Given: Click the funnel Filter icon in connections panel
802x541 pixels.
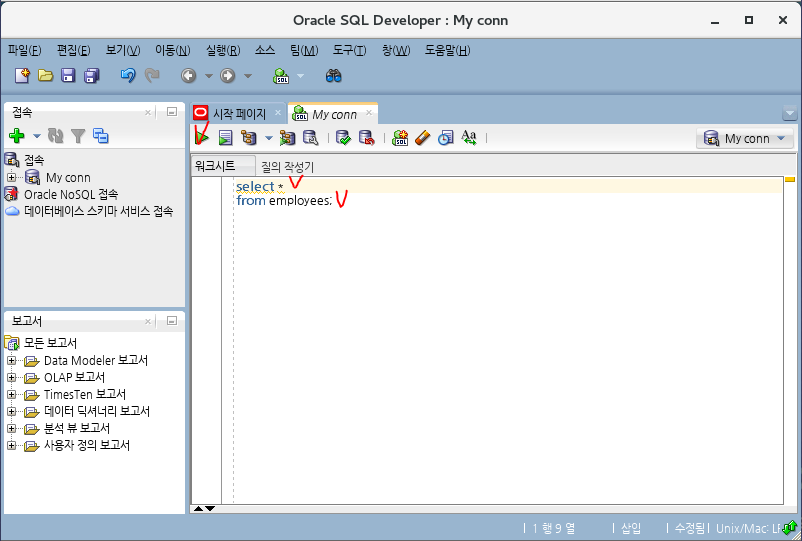Looking at the screenshot, I should pyautogui.click(x=78, y=136).
